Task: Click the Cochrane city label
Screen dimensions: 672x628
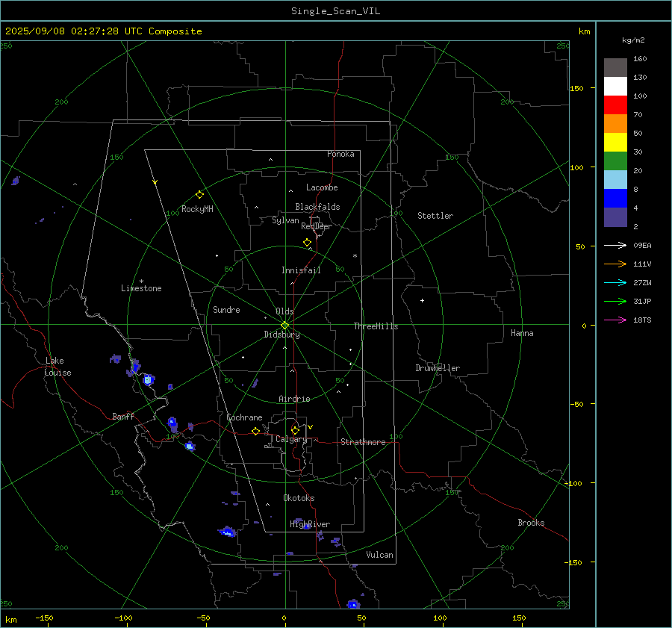Action: [x=244, y=417]
